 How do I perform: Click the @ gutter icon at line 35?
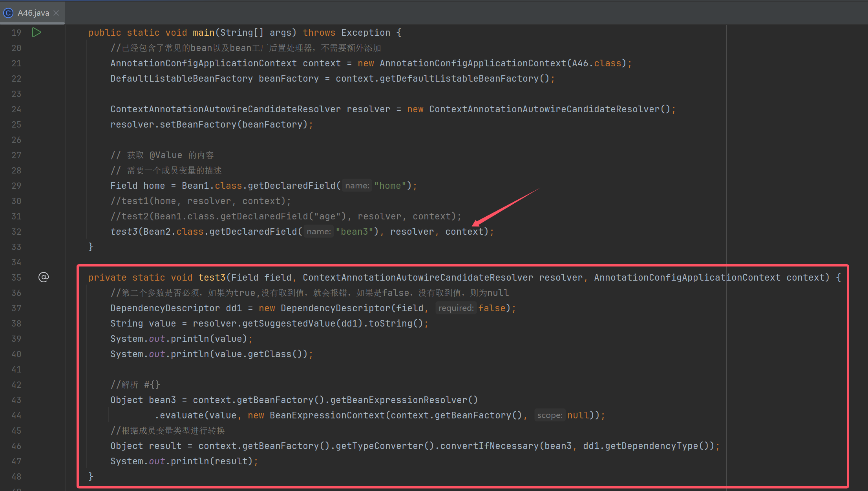click(x=44, y=277)
